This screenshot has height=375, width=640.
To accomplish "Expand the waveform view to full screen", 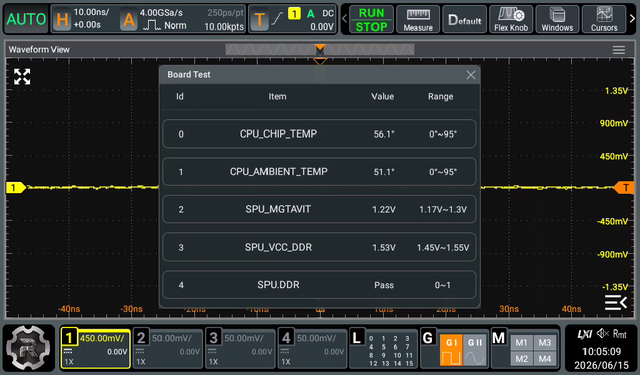I will [x=22, y=77].
